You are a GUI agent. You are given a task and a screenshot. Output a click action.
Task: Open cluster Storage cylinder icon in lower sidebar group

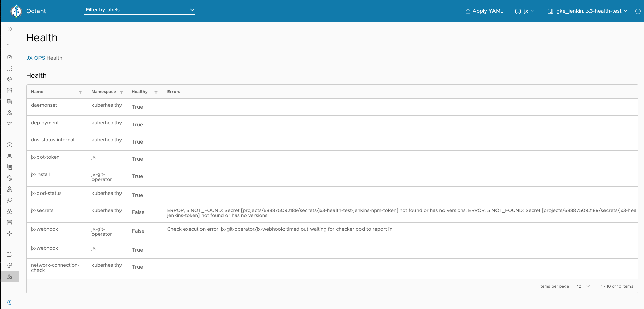click(9, 223)
